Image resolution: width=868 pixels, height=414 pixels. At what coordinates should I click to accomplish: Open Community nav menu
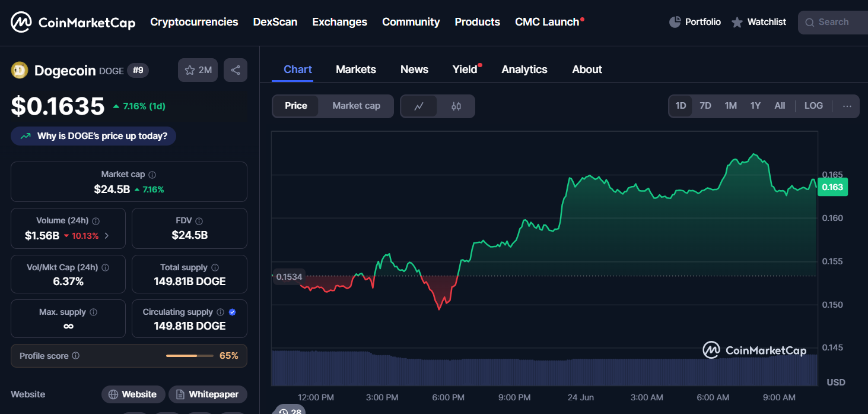[x=411, y=22]
